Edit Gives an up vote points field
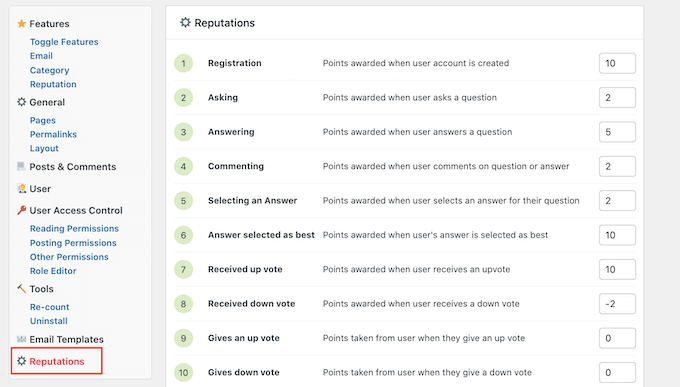 click(x=617, y=338)
